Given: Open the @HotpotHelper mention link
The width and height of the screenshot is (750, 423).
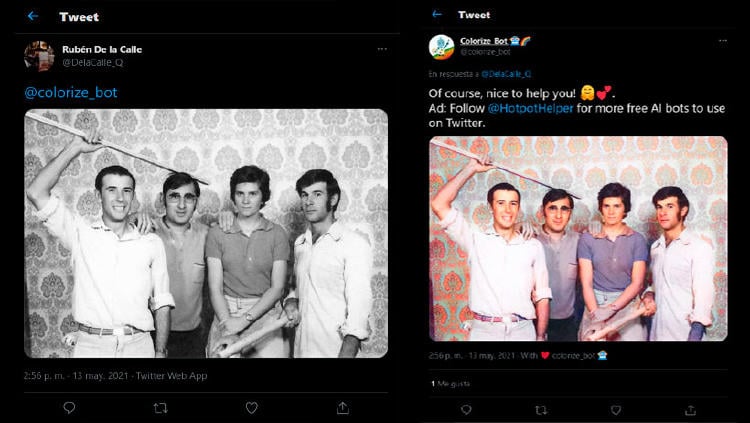Looking at the screenshot, I should pos(530,108).
